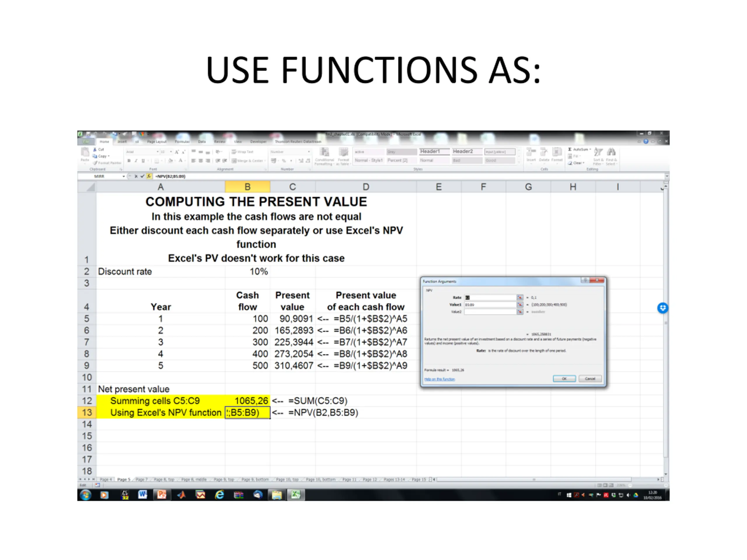Open the Find & Select menu
Screen dimensions: 747x560
point(611,156)
